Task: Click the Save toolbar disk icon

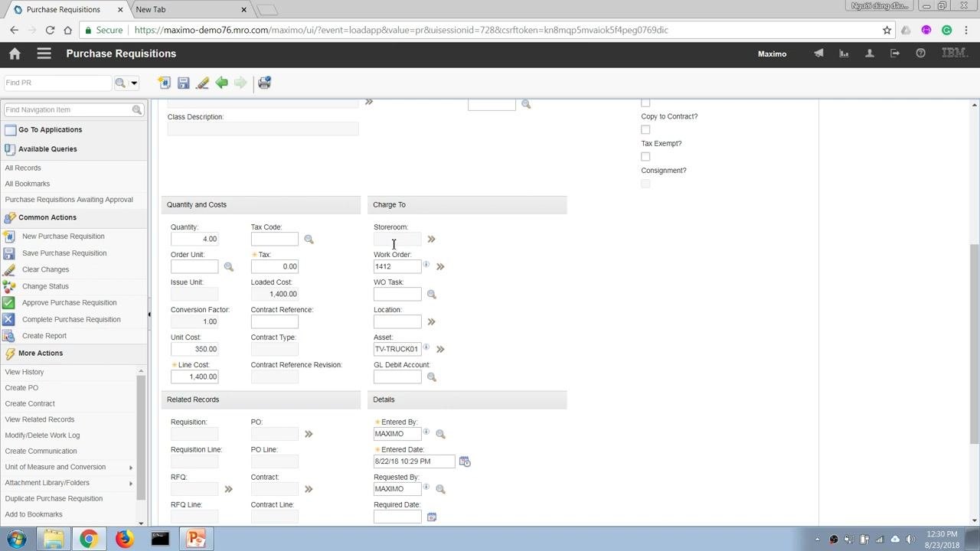Action: point(183,83)
